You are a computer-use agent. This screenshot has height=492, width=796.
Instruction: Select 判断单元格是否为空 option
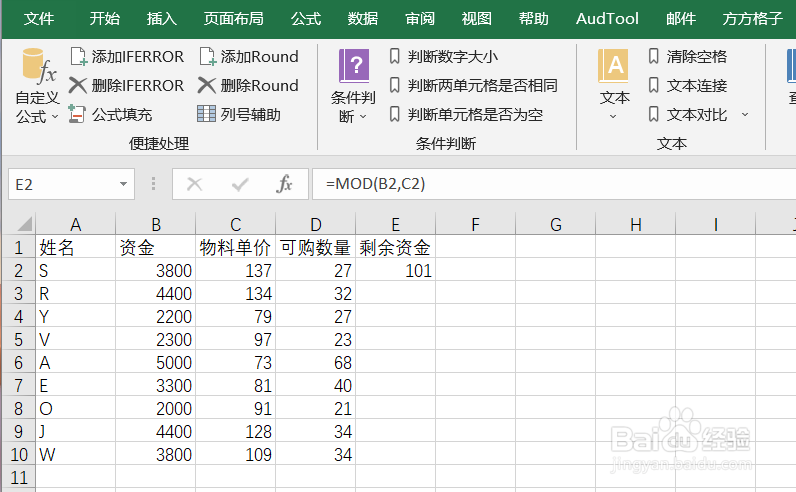coord(466,114)
